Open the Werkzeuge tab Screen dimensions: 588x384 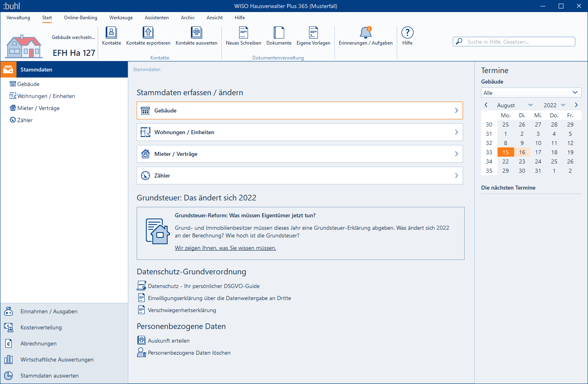click(121, 18)
